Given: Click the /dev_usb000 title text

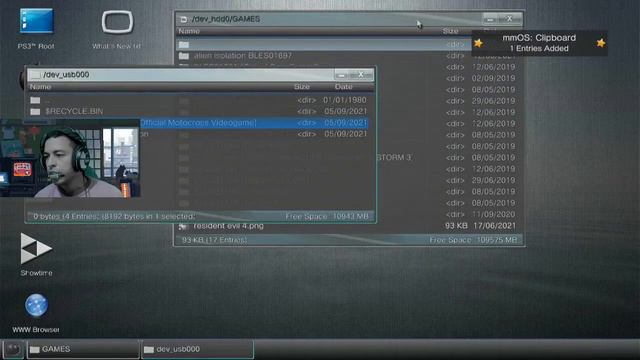Looking at the screenshot, I should click(x=66, y=75).
